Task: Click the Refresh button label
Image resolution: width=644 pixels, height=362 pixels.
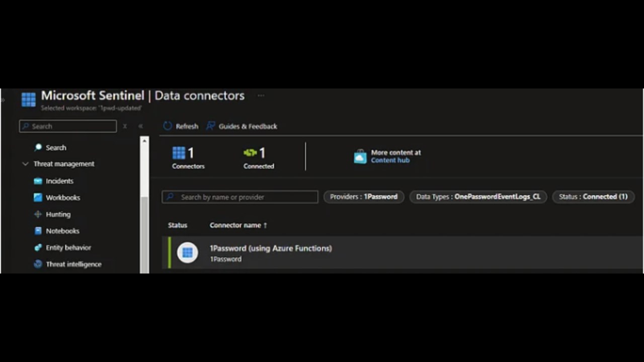Action: 187,126
